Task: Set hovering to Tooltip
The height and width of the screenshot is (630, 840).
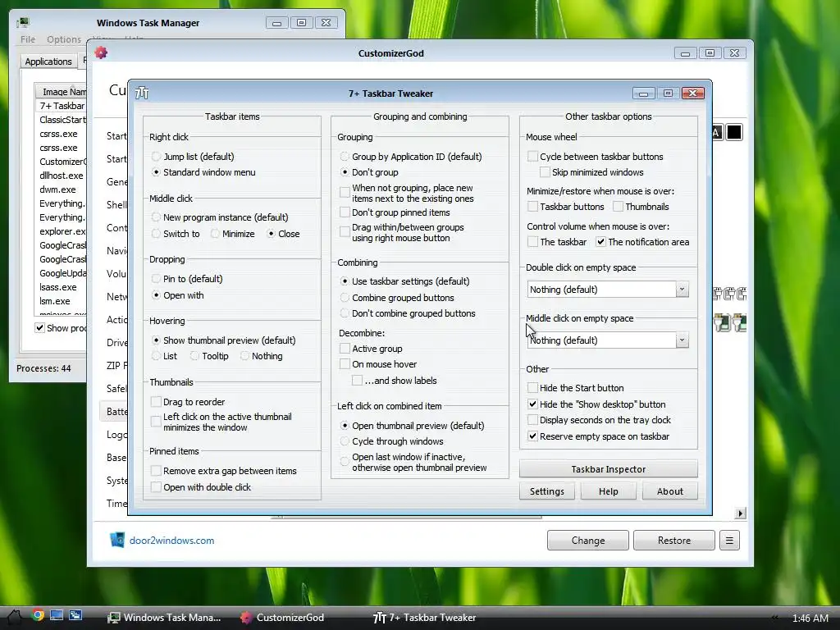Action: [x=209, y=356]
